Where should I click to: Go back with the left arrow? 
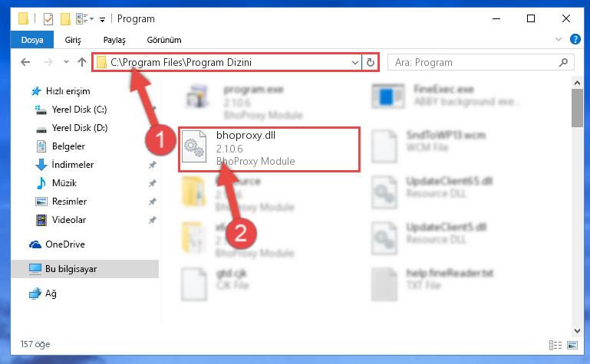click(25, 62)
